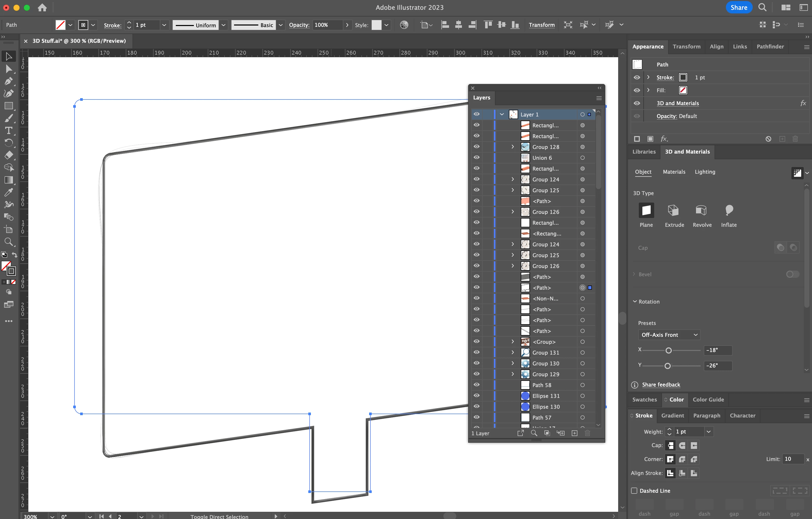The width and height of the screenshot is (812, 519).
Task: Click the Share button
Action: tap(739, 7)
